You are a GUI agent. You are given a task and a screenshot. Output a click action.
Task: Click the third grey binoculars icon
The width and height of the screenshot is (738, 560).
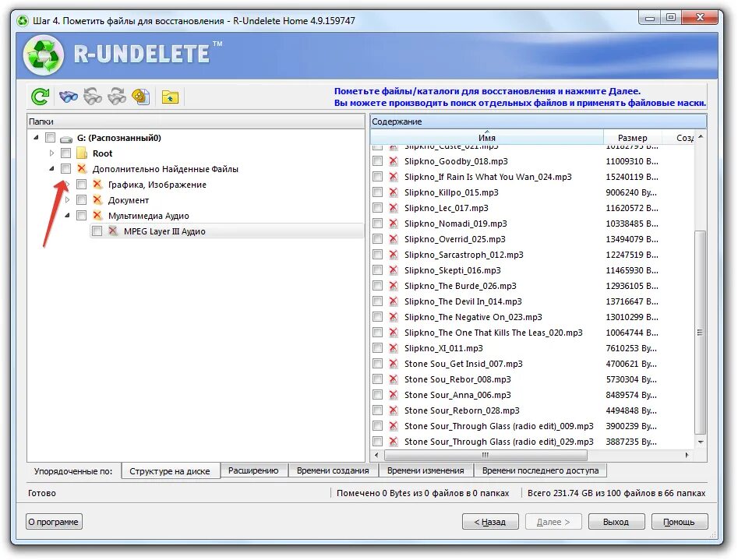[117, 97]
